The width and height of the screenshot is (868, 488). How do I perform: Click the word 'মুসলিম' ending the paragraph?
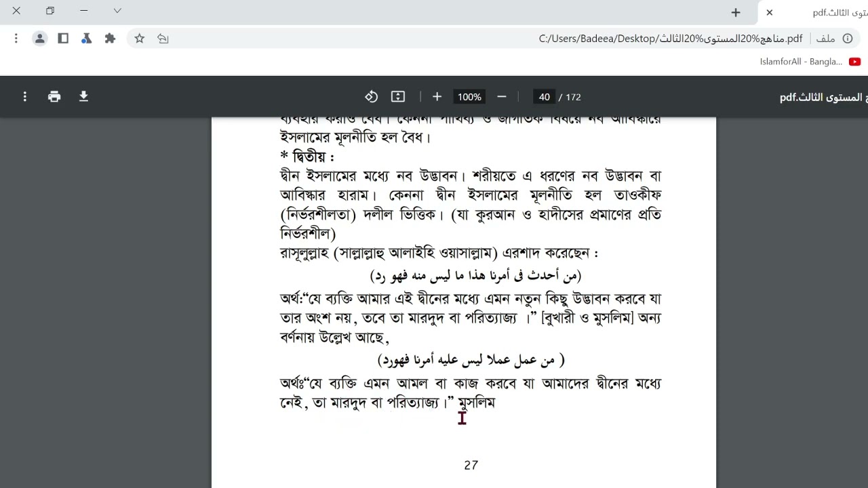477,403
